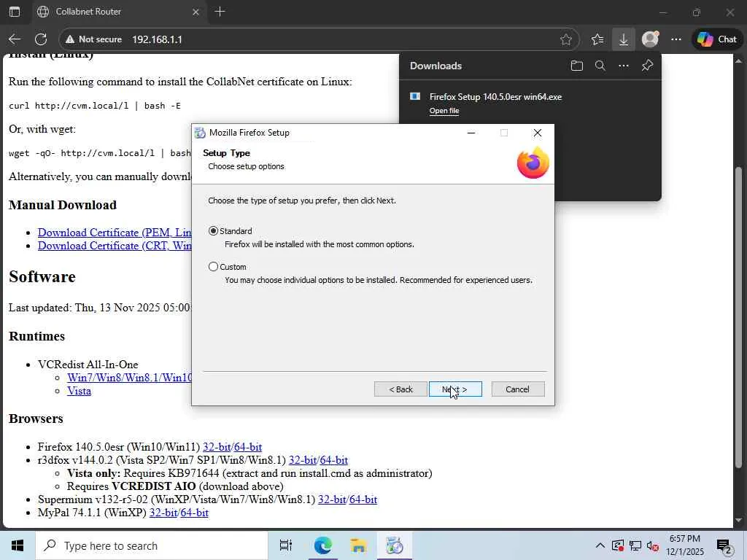Click the page vertical scrollbar thumb
The height and width of the screenshot is (560, 747).
pyautogui.click(x=738, y=318)
